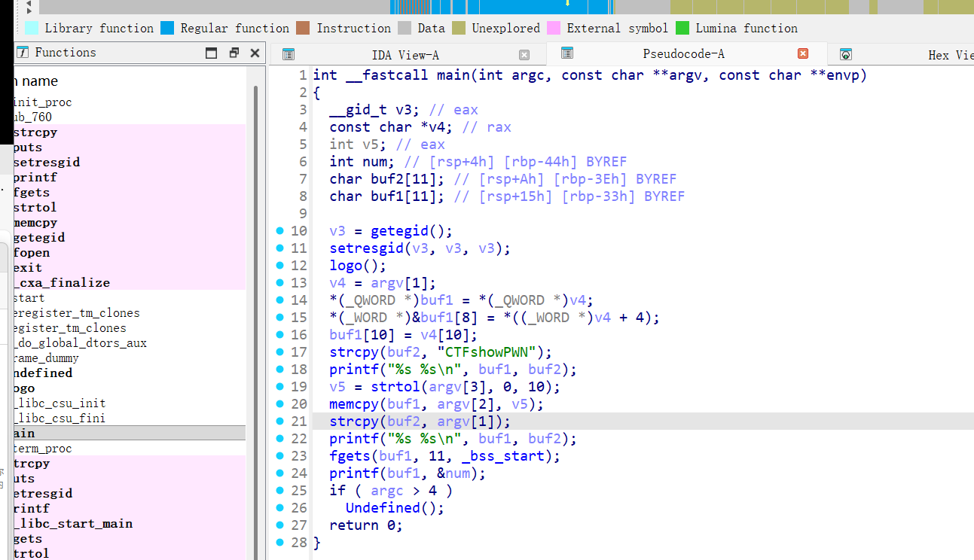974x560 pixels.
Task: Select exit in the Functions list
Action: (129, 267)
